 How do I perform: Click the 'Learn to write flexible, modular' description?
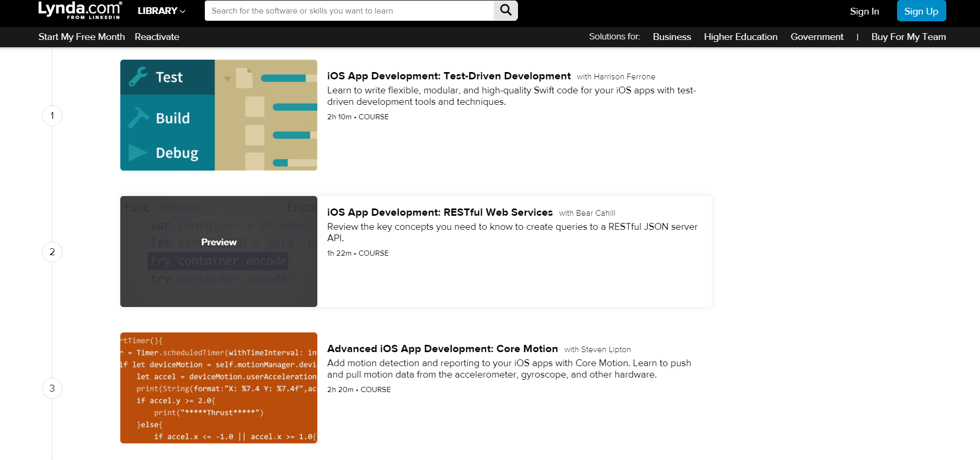(x=511, y=96)
